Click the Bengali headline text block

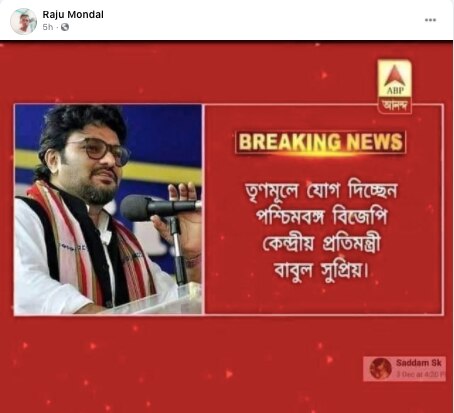click(322, 231)
